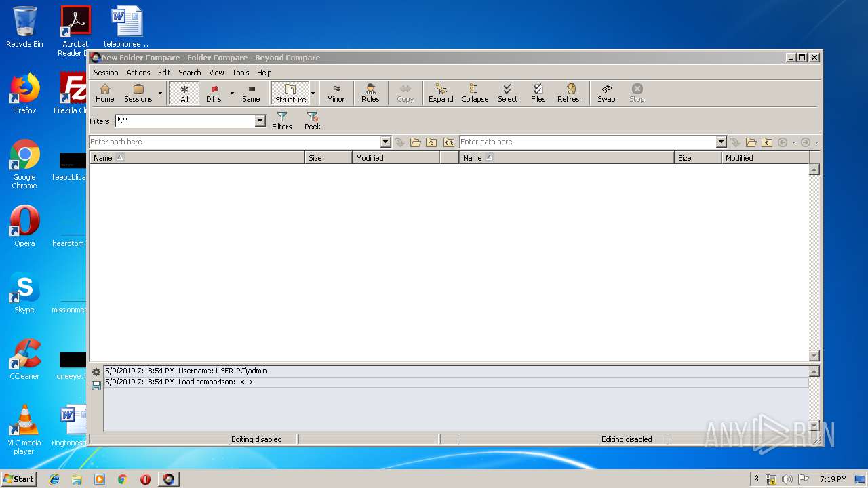Open the Actions menu
The height and width of the screenshot is (488, 868).
(138, 73)
